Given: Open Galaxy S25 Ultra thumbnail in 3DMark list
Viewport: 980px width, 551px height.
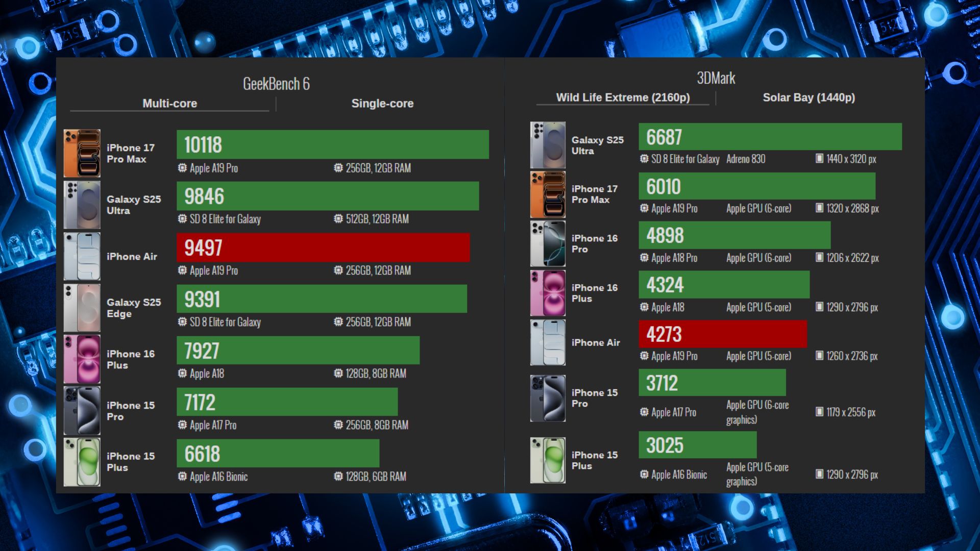Looking at the screenshot, I should click(548, 145).
